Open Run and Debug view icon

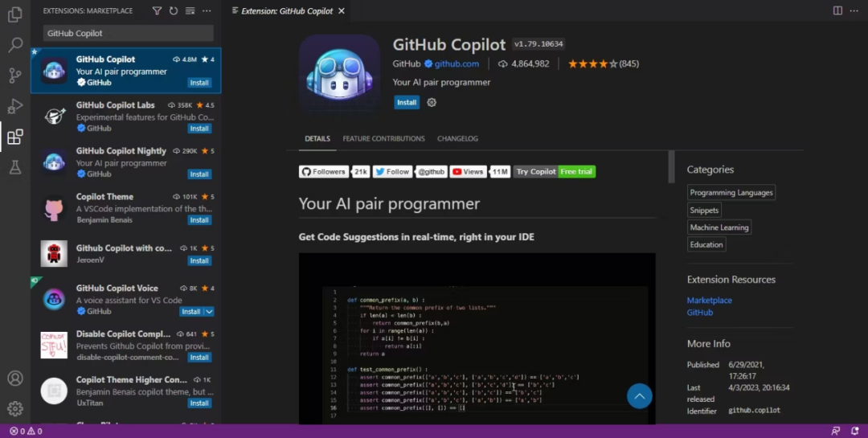pos(14,106)
